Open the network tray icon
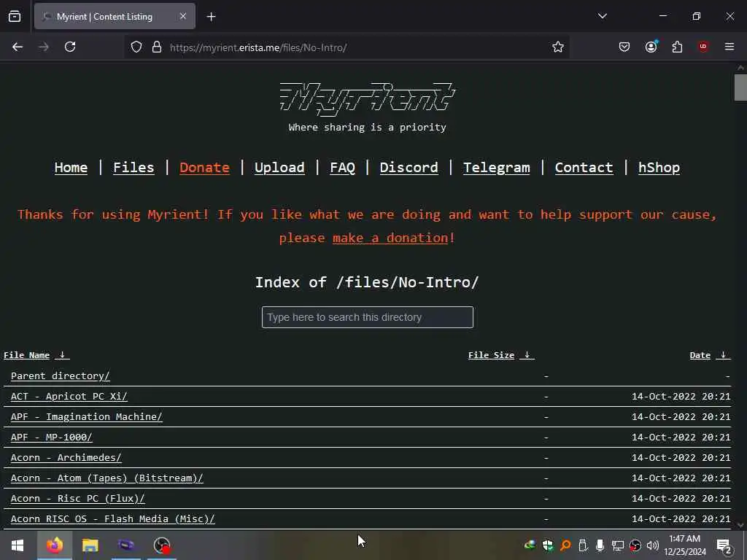 617,545
